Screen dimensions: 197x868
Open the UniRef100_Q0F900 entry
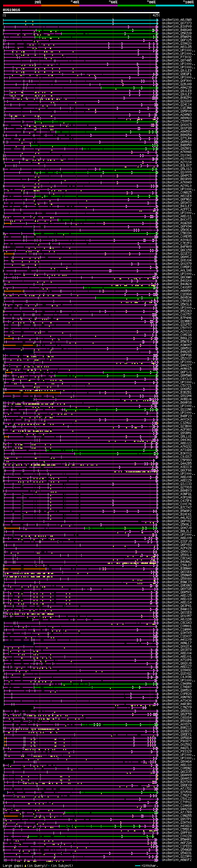tap(177, 81)
